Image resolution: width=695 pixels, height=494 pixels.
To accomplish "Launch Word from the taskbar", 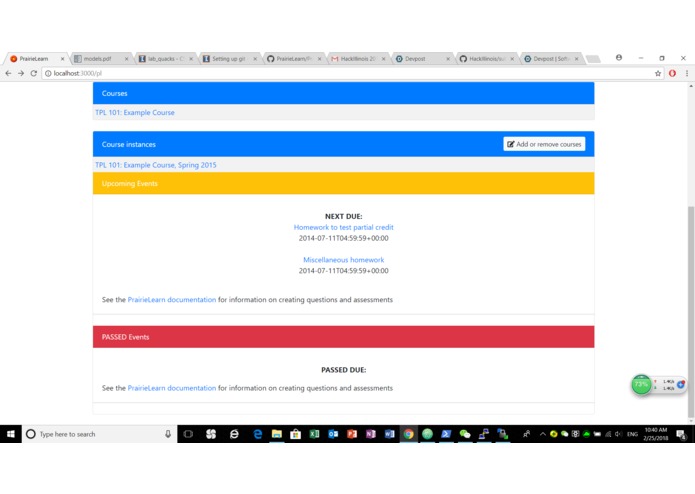I will (390, 434).
